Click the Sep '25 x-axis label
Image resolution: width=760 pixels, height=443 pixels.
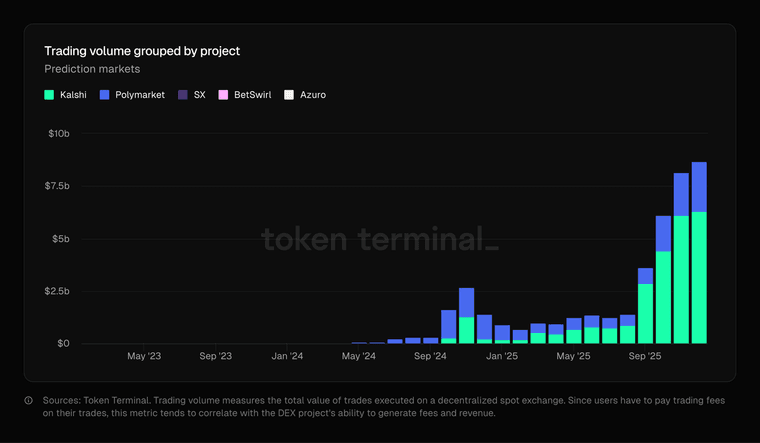(645, 355)
